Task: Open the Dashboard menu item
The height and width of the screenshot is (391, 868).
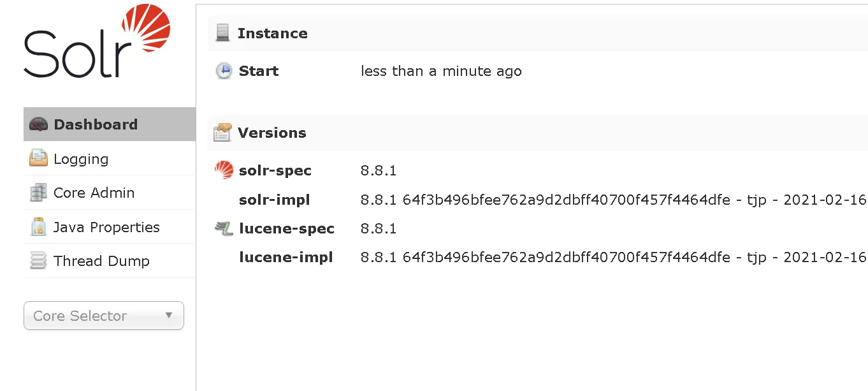Action: tap(110, 124)
